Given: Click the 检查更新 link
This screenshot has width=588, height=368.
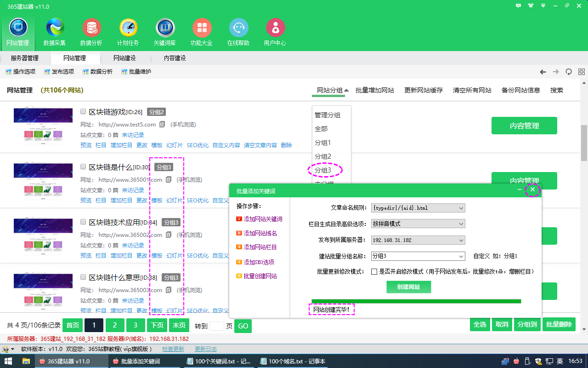Looking at the screenshot, I should point(173,349).
